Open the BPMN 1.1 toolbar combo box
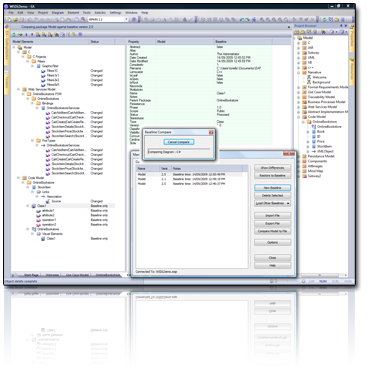 click(x=108, y=20)
